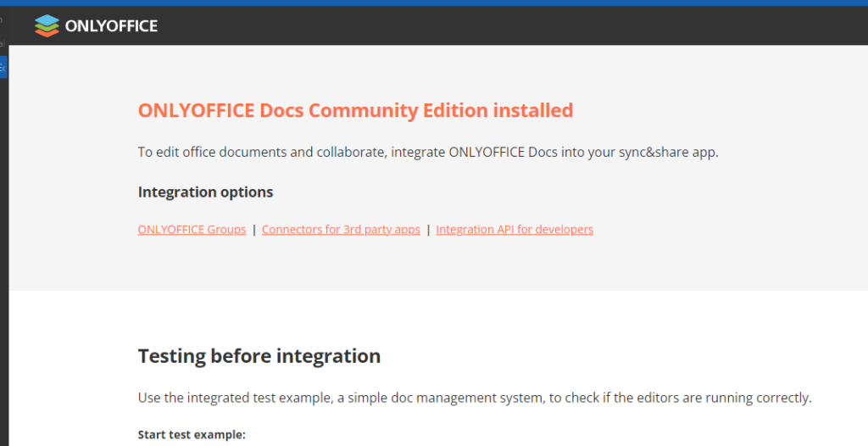Click the sentence starting 'Use the integrated test example'

click(x=475, y=398)
